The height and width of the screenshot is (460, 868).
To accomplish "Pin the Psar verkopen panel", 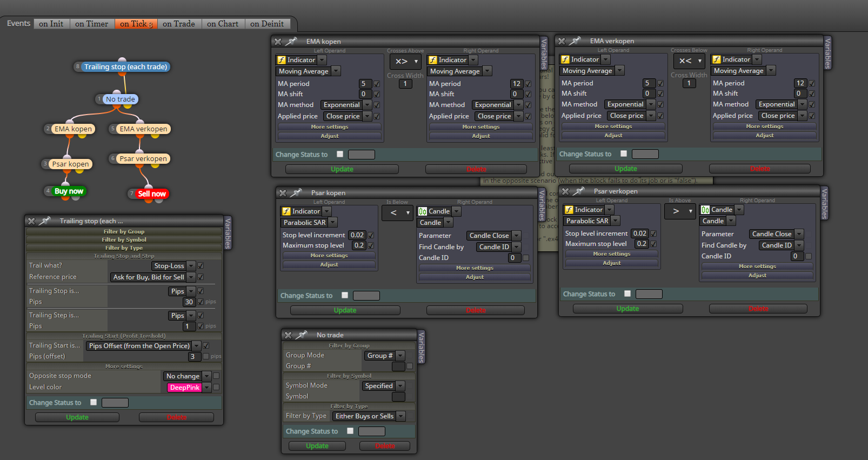I will [x=579, y=191].
